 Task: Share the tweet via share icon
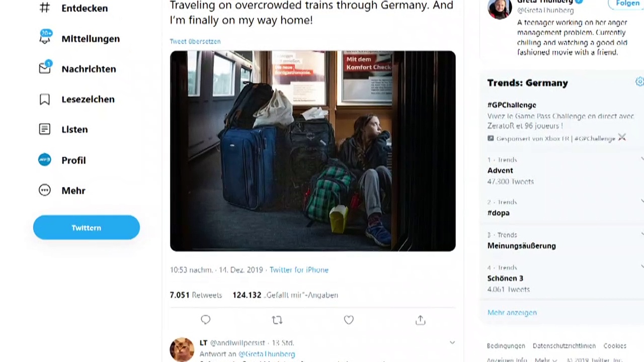click(421, 320)
